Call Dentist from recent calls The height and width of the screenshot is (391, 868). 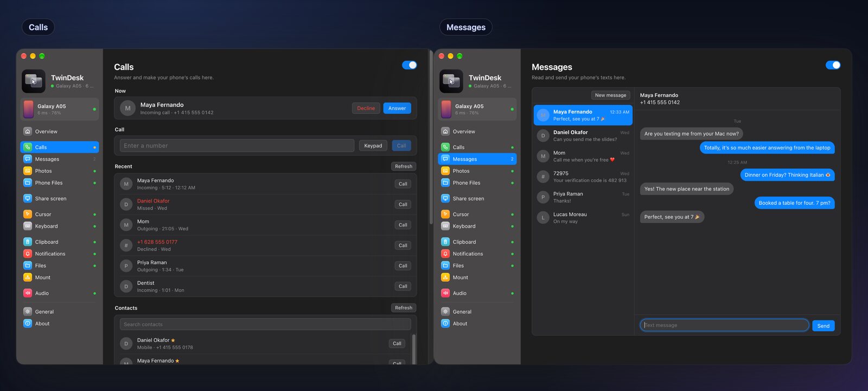point(403,287)
